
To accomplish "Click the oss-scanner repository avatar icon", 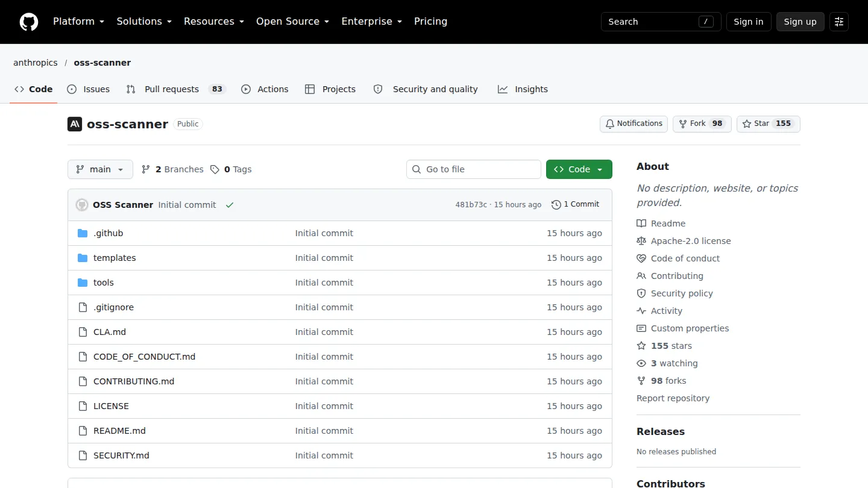I will tap(75, 124).
